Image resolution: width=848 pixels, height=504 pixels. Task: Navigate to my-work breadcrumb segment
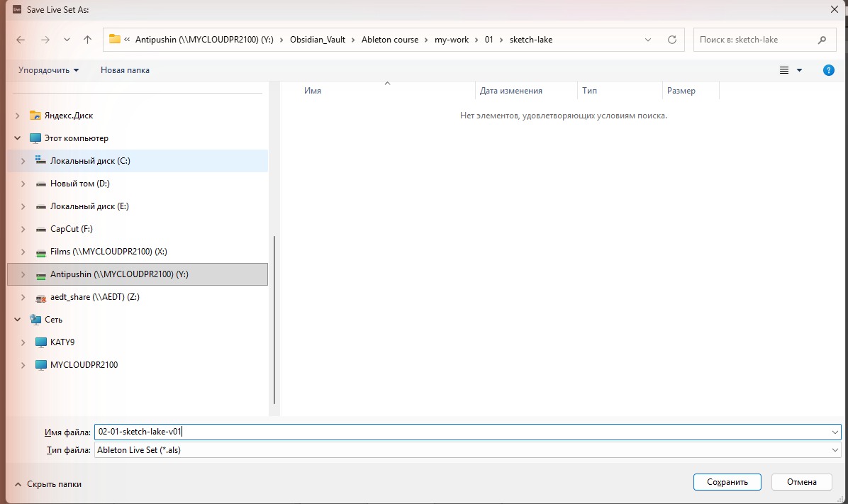point(452,40)
